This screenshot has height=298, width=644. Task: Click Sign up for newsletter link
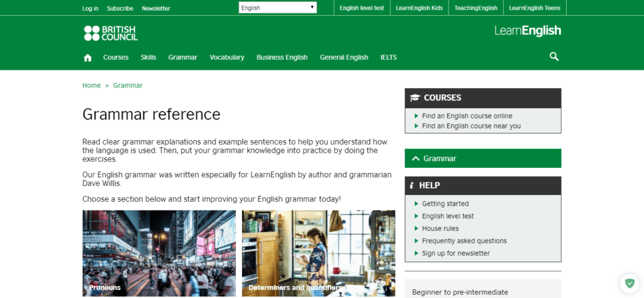click(x=456, y=253)
